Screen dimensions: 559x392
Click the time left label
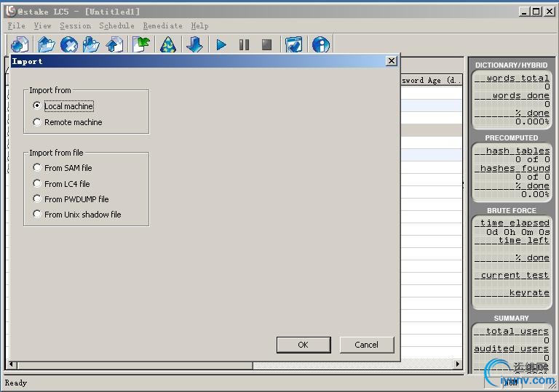[x=524, y=240]
